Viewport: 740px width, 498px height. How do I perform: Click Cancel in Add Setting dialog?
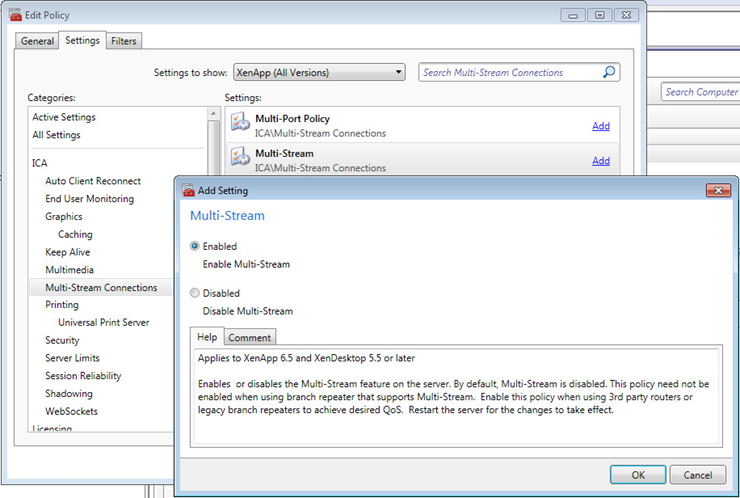pyautogui.click(x=698, y=475)
